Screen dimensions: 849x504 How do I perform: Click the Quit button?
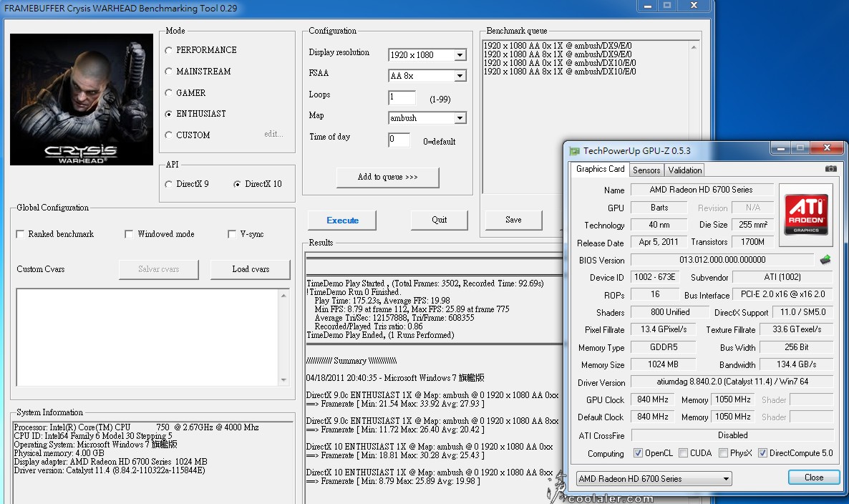click(439, 220)
